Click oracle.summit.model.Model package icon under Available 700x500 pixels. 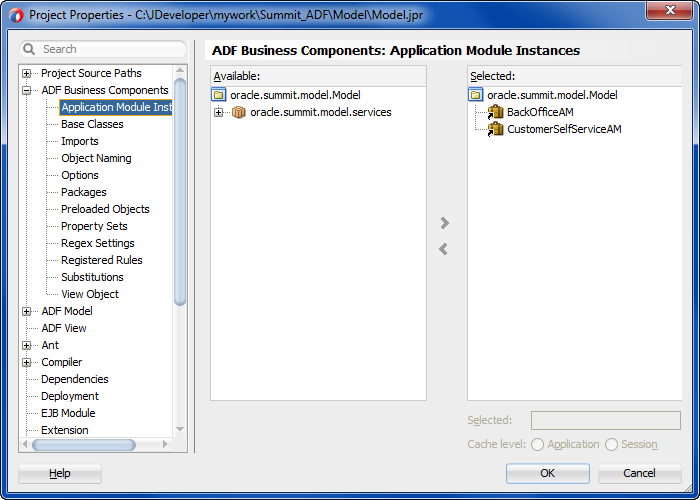[219, 95]
